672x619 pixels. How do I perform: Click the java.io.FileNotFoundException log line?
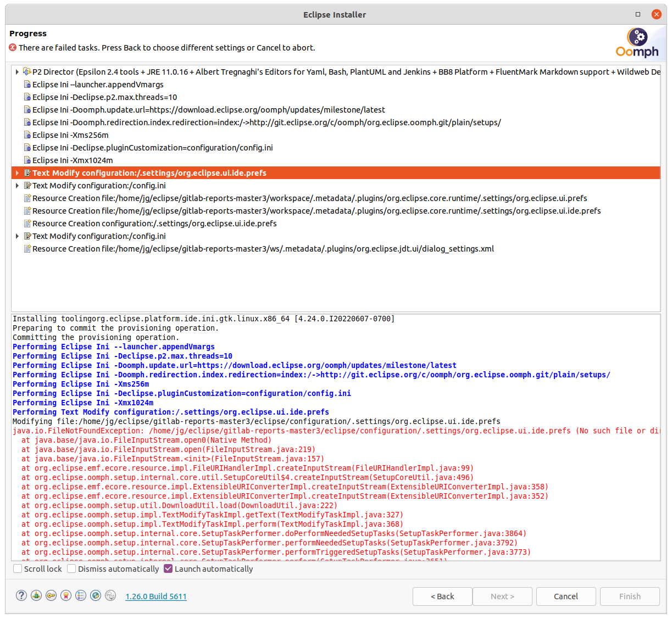point(336,431)
